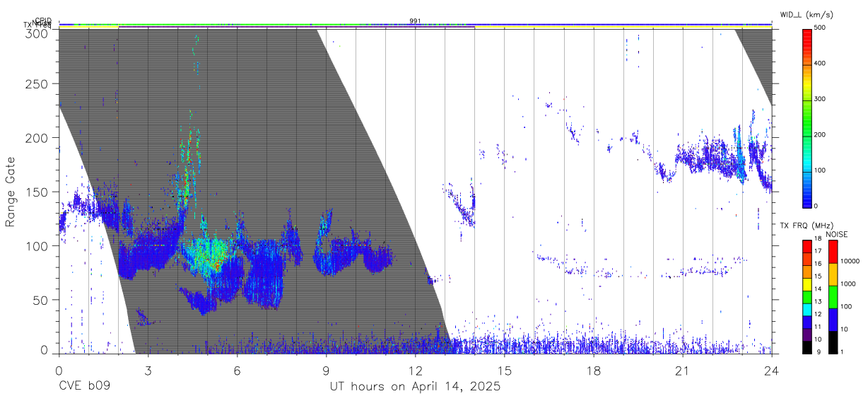Pick the black swatch in NOISE legend
The height and width of the screenshot is (401, 868).
pyautogui.click(x=833, y=342)
